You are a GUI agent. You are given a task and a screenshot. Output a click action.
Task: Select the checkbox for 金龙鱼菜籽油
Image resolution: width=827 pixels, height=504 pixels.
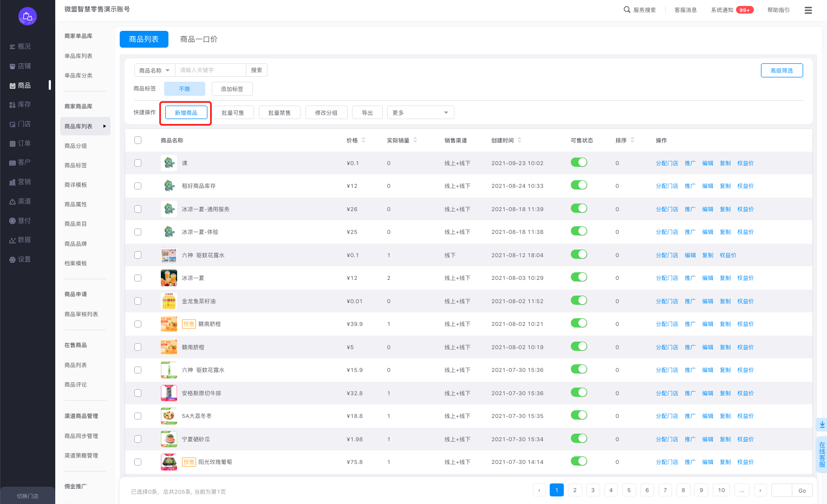coord(138,301)
